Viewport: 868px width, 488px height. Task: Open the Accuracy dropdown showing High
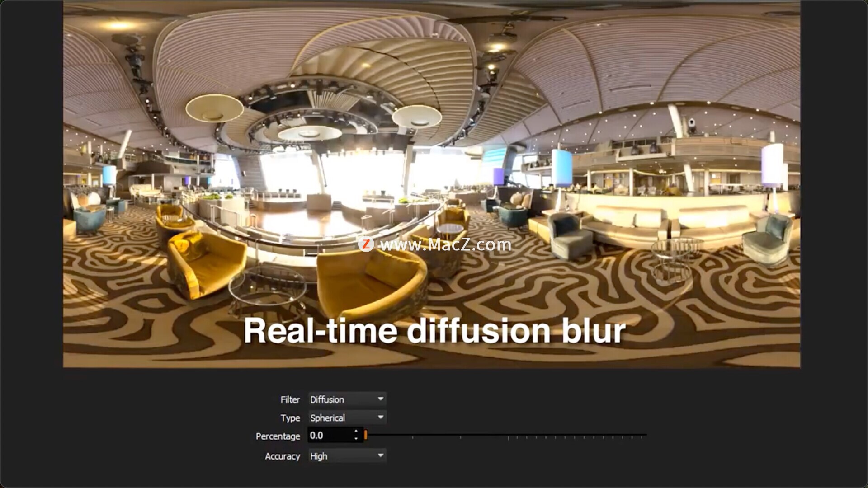tap(347, 456)
